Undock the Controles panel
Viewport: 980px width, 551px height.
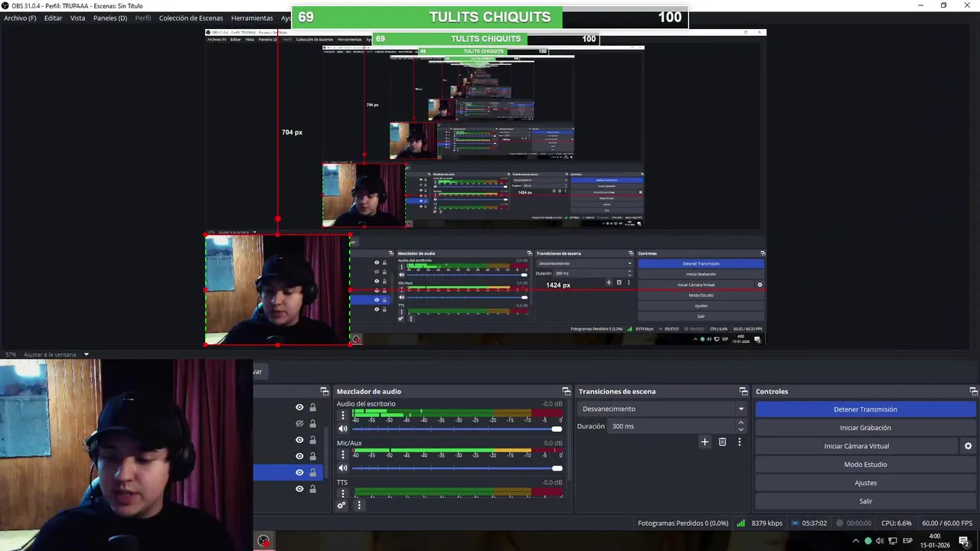click(x=973, y=391)
